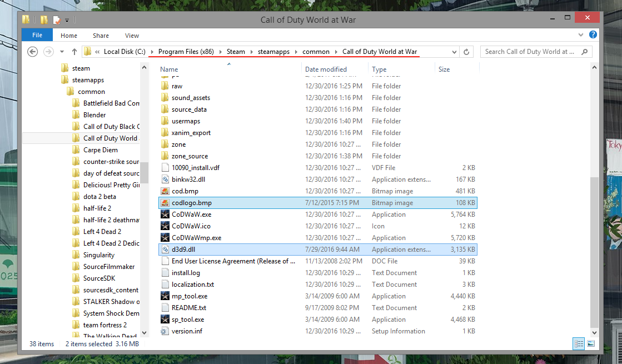This screenshot has width=622, height=364.
Task: Expand the arrow after Steam breadcrumb
Action: pyautogui.click(x=251, y=52)
